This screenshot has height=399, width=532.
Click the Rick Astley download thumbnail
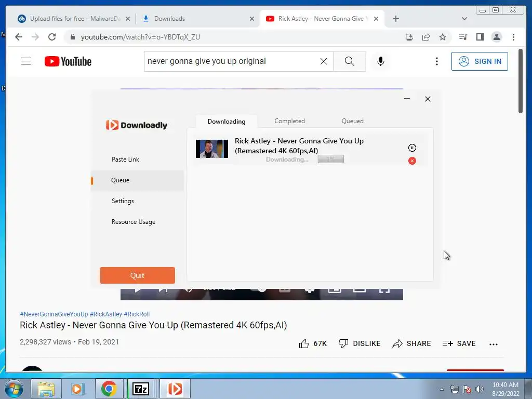coord(212,149)
